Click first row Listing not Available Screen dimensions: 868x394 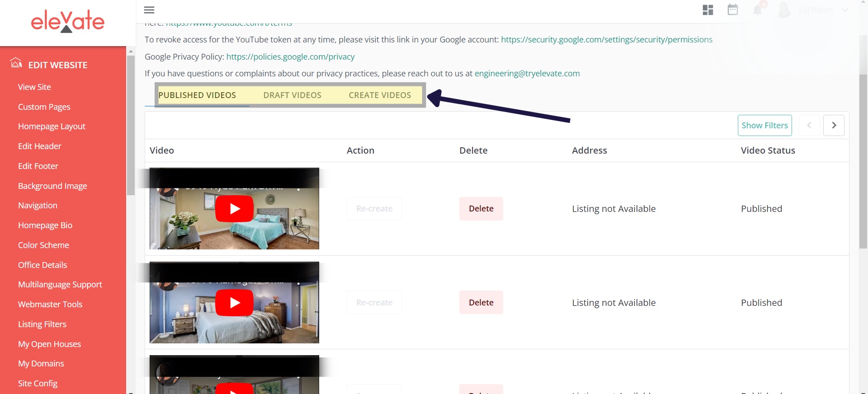tap(614, 209)
